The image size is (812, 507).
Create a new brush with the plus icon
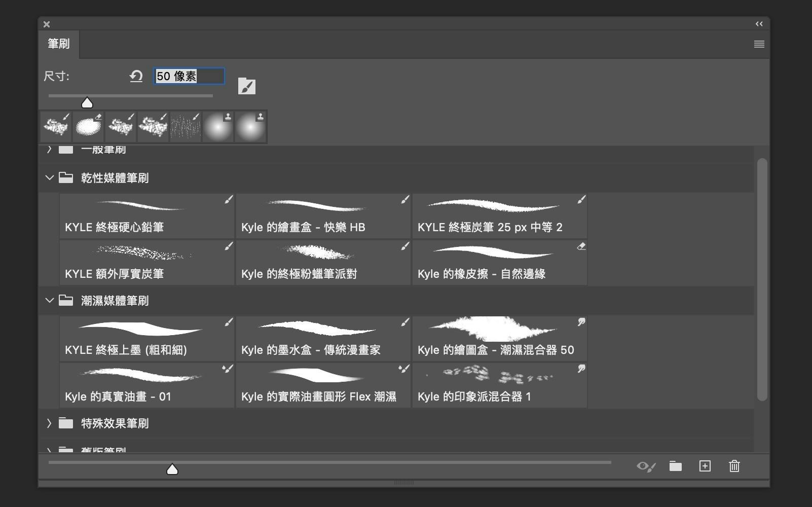pos(705,466)
